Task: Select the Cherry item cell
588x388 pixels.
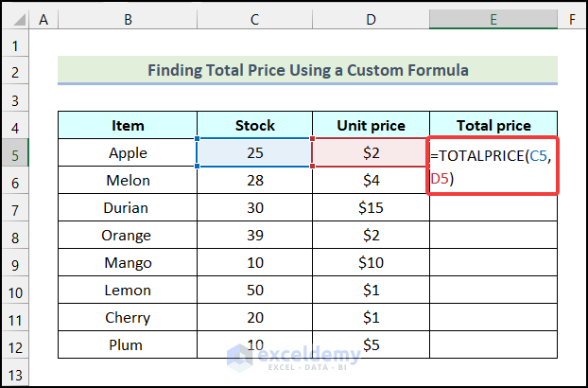Action: coord(128,317)
